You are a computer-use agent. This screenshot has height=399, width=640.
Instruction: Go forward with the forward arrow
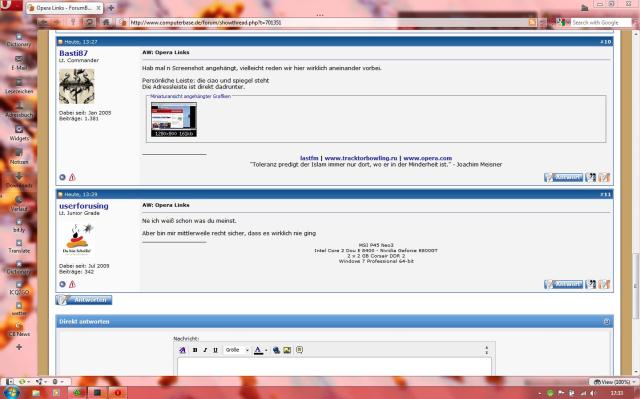[x=58, y=22]
